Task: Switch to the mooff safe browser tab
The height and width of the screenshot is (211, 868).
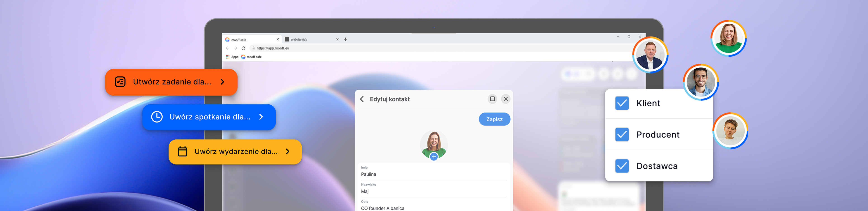Action: [252, 40]
